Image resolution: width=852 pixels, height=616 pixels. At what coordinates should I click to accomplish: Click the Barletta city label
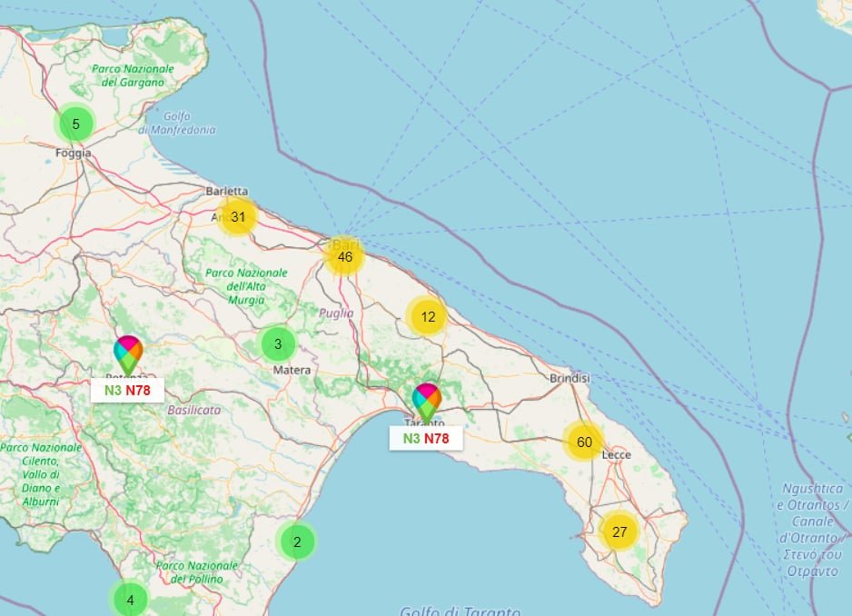(x=226, y=191)
